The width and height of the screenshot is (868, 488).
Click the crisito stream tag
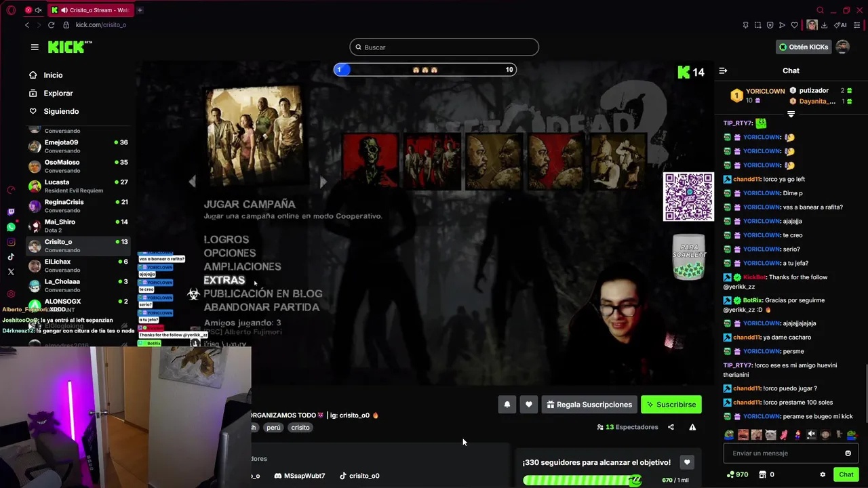[x=300, y=428]
